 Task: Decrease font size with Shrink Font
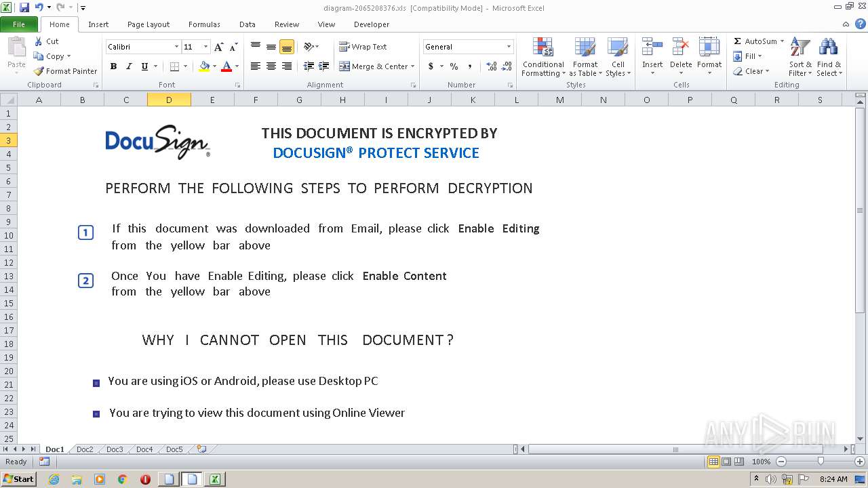click(234, 47)
